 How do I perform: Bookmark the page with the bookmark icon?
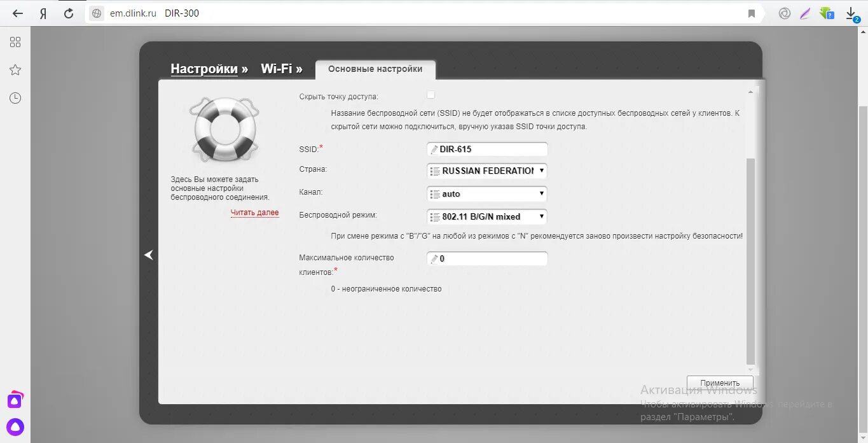click(752, 13)
